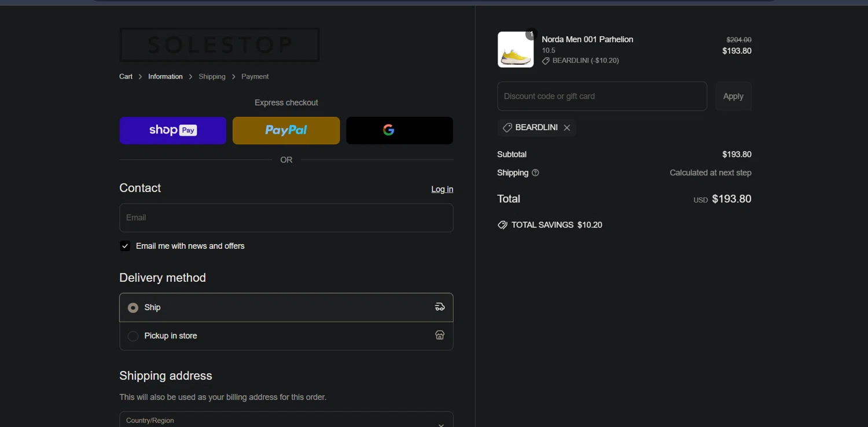This screenshot has height=427, width=868.
Task: Click the Total Savings tag icon
Action: click(x=502, y=225)
